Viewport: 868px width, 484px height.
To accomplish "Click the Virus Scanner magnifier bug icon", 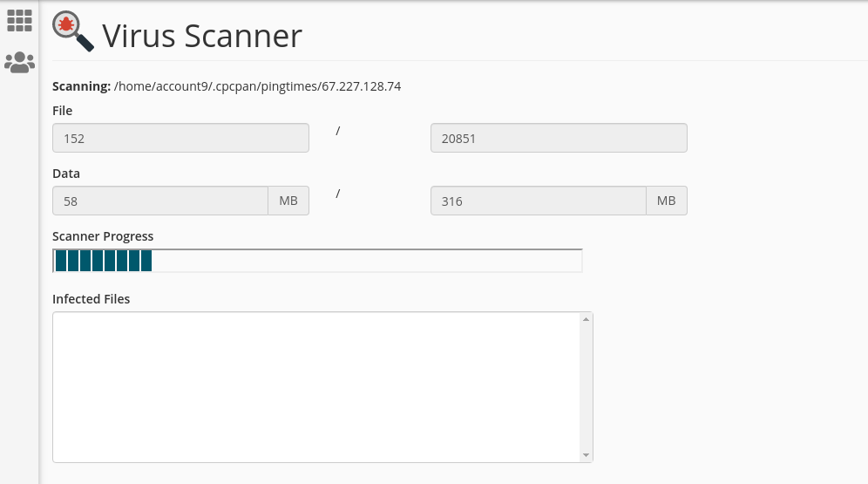I will 73,31.
